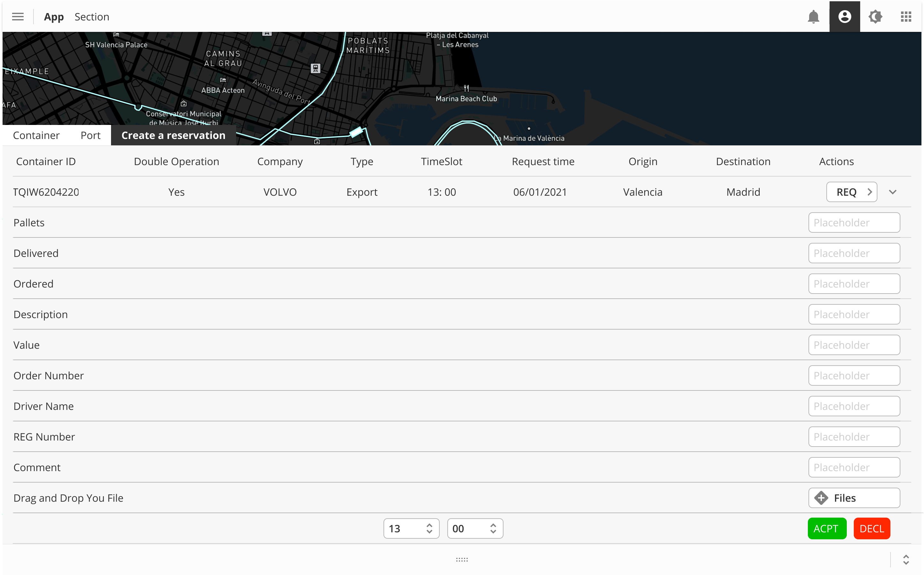The width and height of the screenshot is (924, 575).
Task: Open user account profile
Action: (x=844, y=17)
